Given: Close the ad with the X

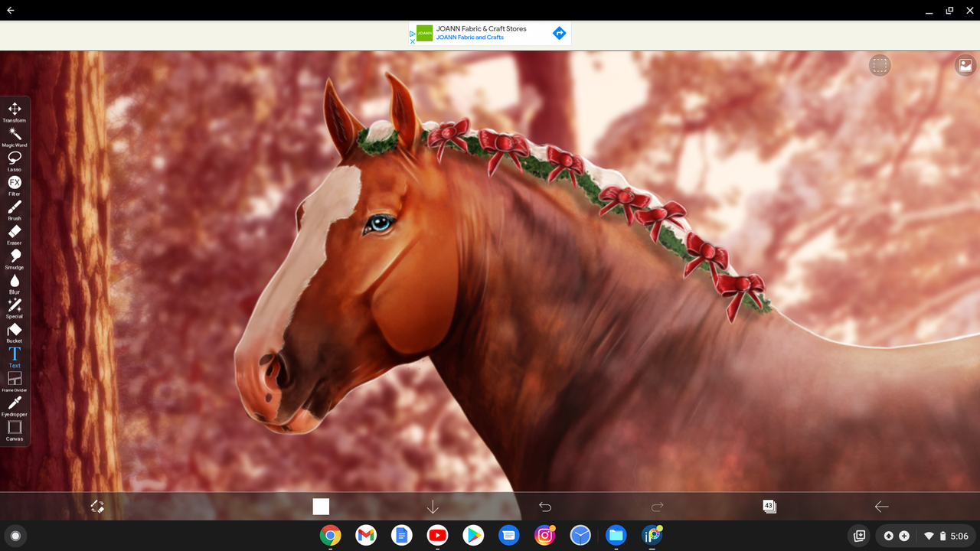Looking at the screenshot, I should coord(413,41).
